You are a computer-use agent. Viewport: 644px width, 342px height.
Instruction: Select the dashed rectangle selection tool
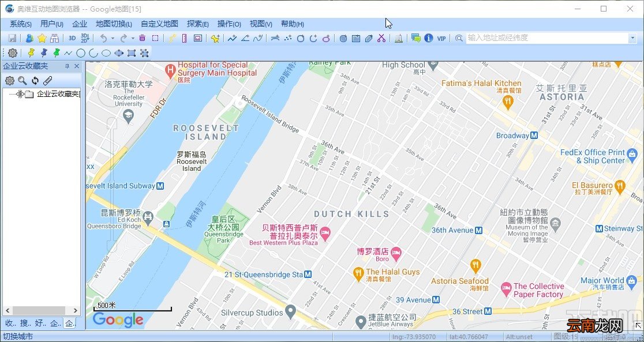pyautogui.click(x=155, y=38)
